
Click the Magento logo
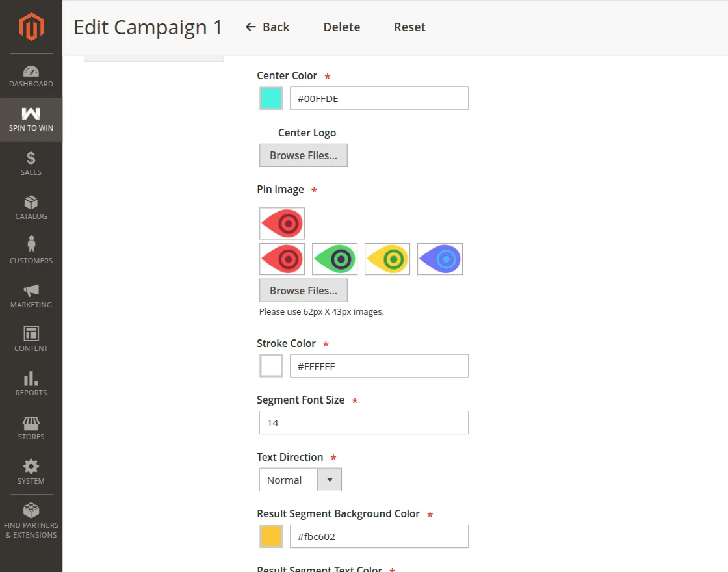tap(31, 27)
